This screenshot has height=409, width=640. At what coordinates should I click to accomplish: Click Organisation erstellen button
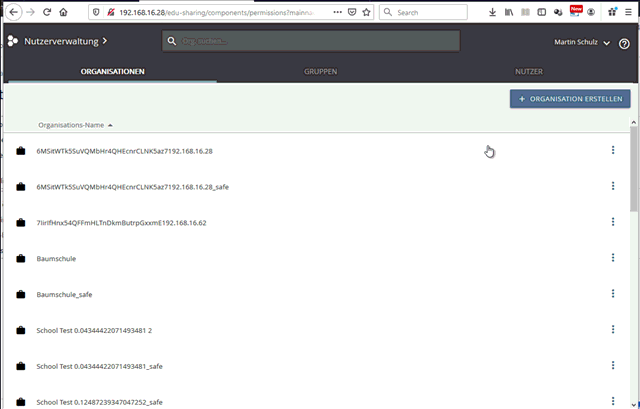(569, 99)
